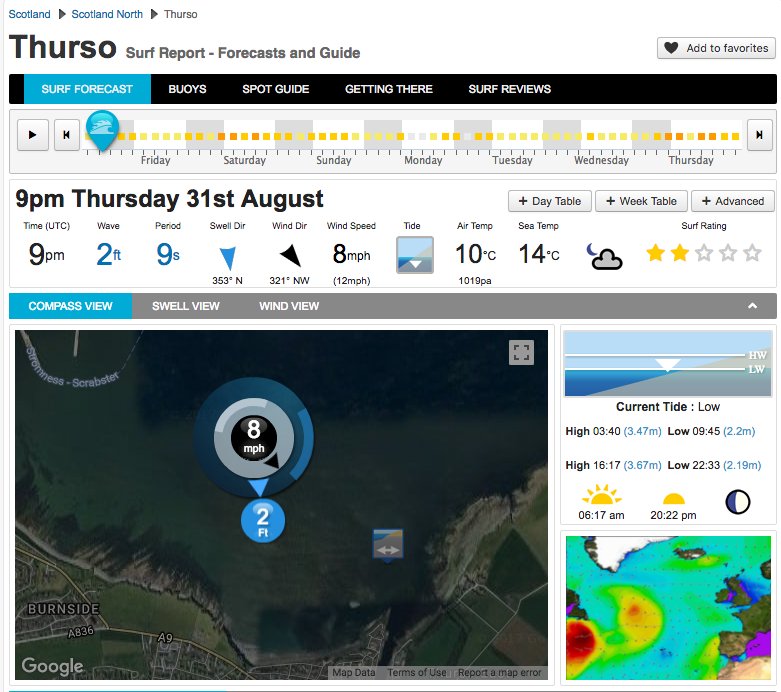Click the sunrise icon above 06:17 am

tap(601, 495)
